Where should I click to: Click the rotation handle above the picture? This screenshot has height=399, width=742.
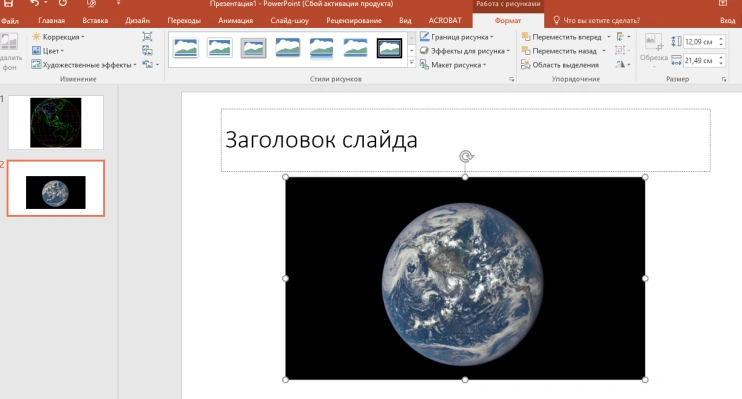[x=466, y=156]
